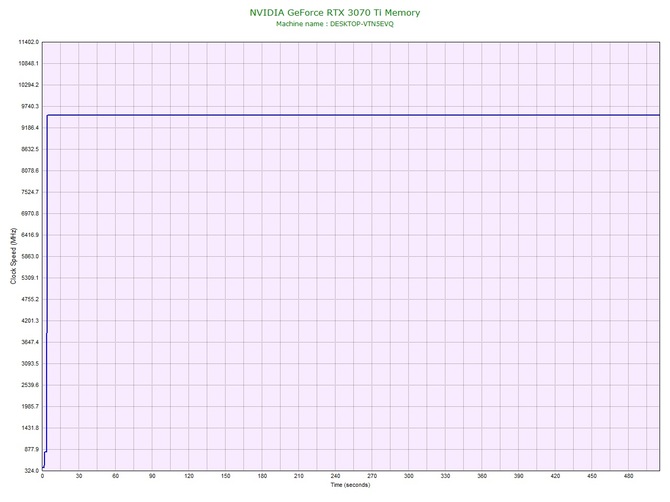The height and width of the screenshot is (502, 670).
Task: Click the Clock Speed (MHz) axis label
Action: click(x=13, y=256)
